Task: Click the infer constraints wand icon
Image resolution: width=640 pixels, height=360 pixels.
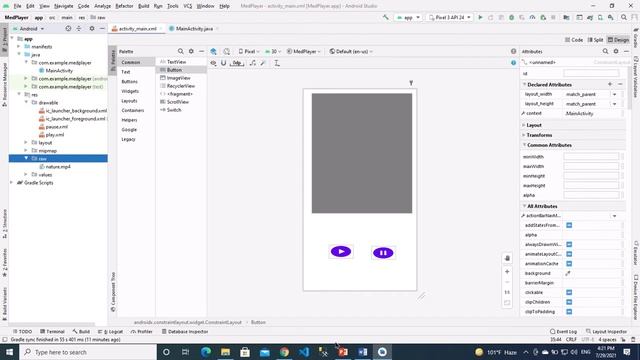Action: (x=263, y=63)
